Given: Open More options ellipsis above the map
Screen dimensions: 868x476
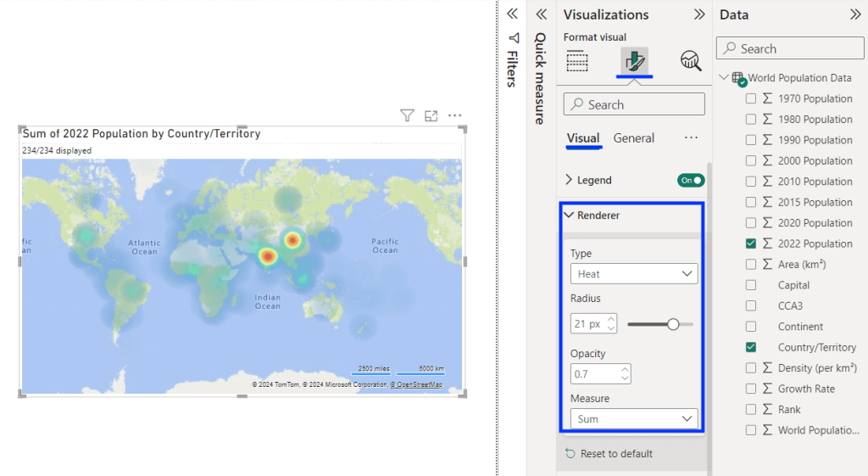Looking at the screenshot, I should click(x=455, y=115).
